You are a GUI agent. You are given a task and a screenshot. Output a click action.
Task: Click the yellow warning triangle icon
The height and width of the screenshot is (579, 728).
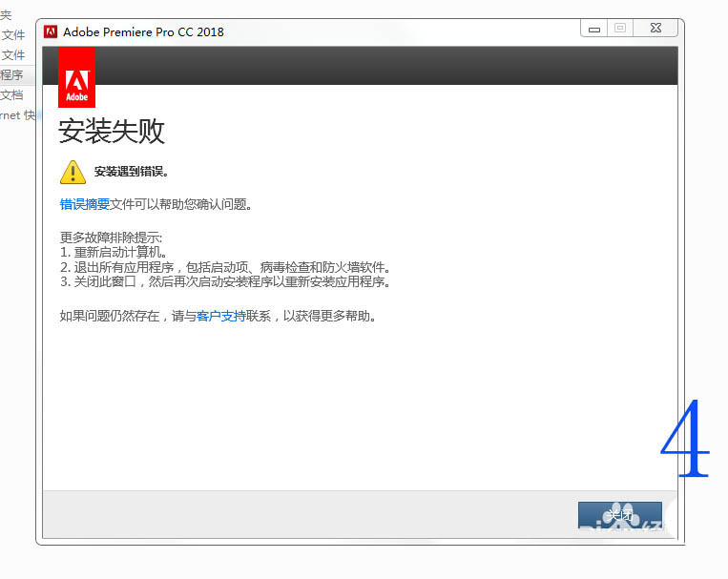click(x=73, y=172)
